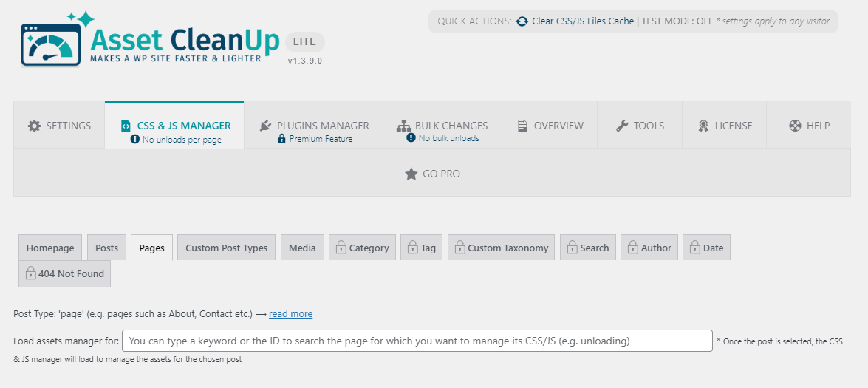The height and width of the screenshot is (388, 868).
Task: Click the Tools wrench icon
Action: tap(622, 126)
